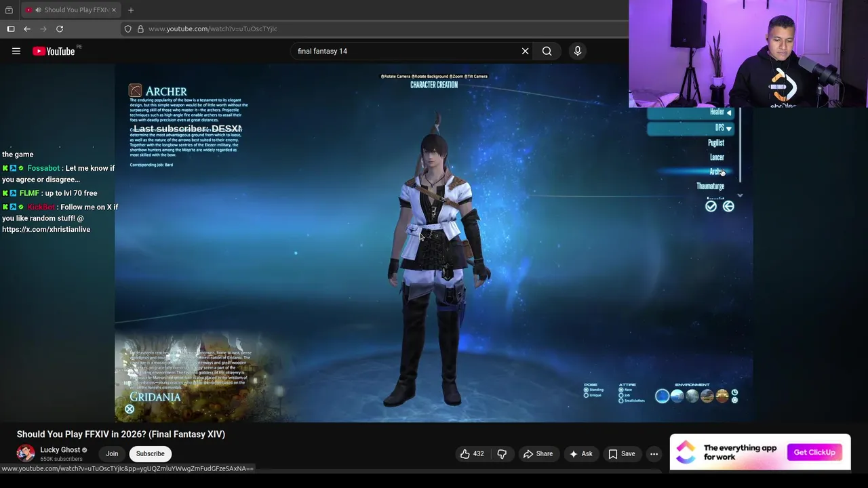Open Ask AI button
Screen dimensions: 868x488
coord(580,453)
